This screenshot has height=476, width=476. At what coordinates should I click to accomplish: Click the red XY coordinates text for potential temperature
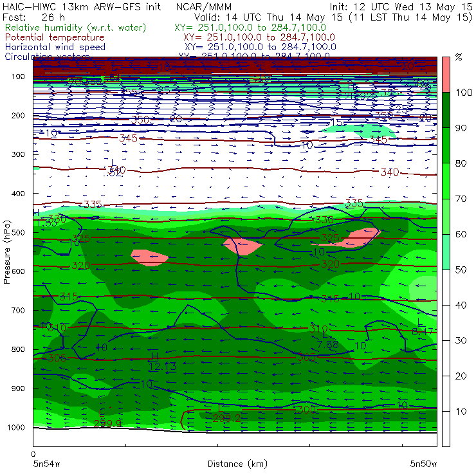coord(259,37)
